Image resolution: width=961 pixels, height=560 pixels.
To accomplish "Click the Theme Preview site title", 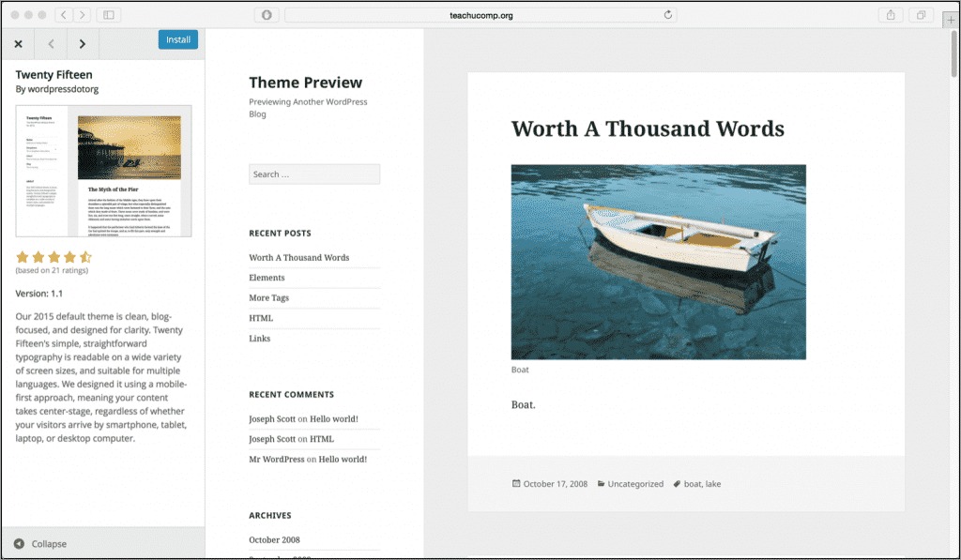I will (305, 83).
